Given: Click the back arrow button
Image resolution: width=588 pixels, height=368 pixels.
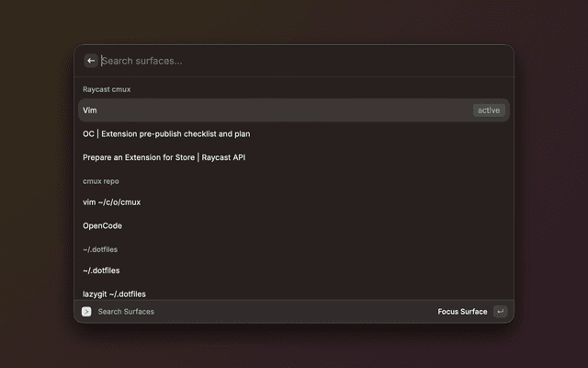Looking at the screenshot, I should click(91, 61).
